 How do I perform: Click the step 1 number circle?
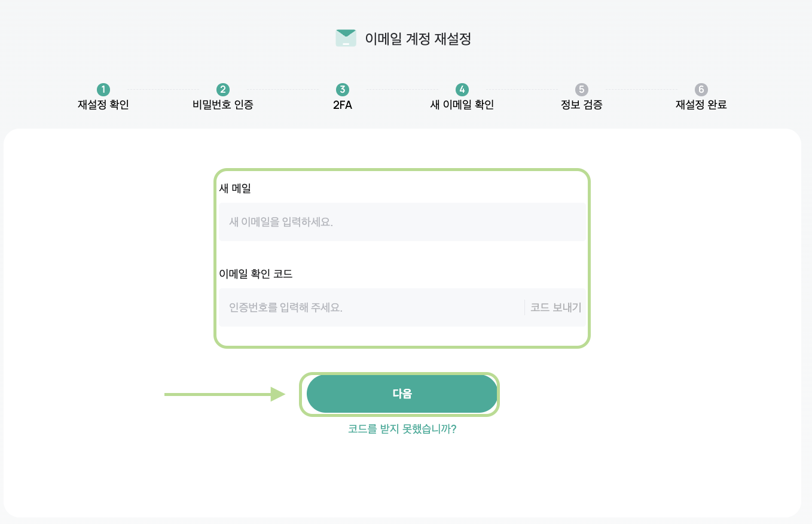click(103, 90)
